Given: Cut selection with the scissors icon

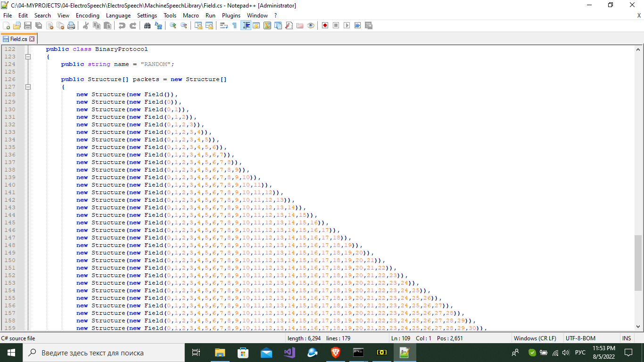Looking at the screenshot, I should pos(86,25).
